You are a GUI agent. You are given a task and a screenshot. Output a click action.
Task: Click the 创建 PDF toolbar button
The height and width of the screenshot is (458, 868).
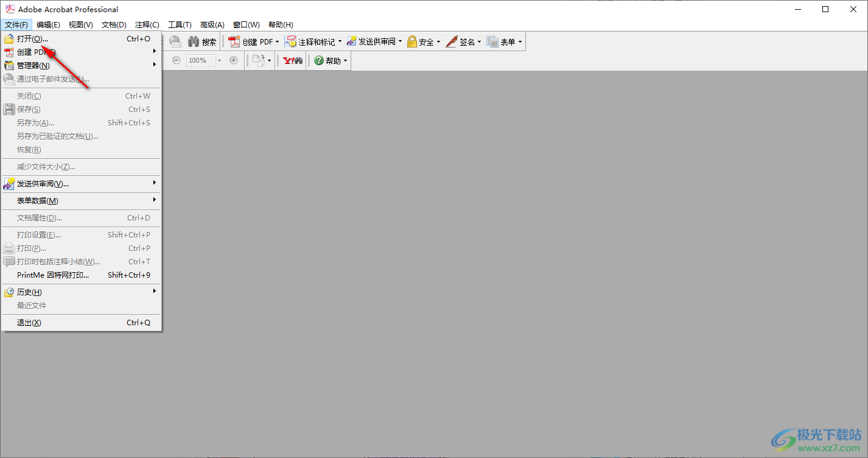251,41
